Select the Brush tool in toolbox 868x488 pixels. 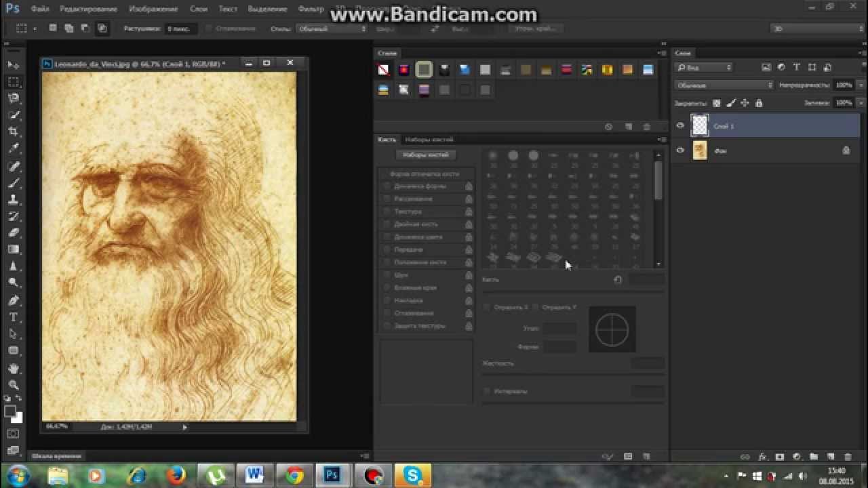(14, 183)
